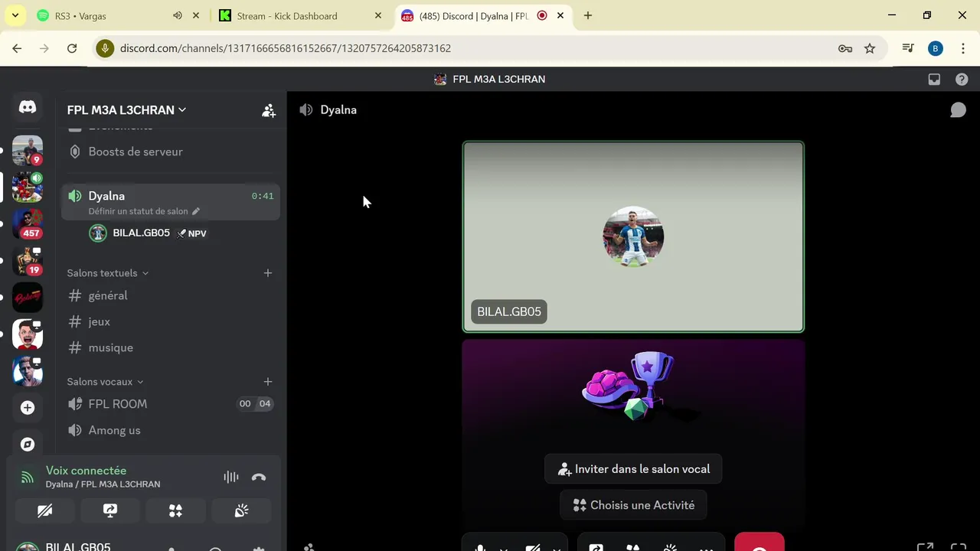
Task: Open the Discord inbox icon
Action: click(934, 79)
